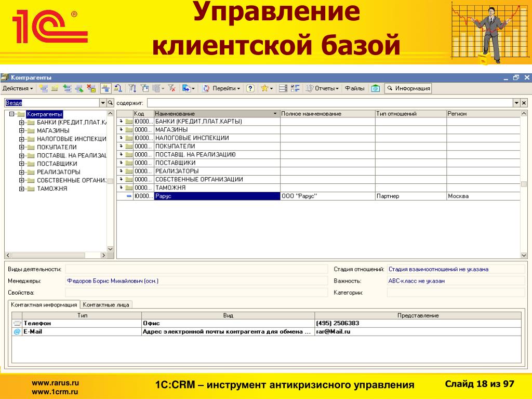Collapse the Контрагенты root tree node
The width and height of the screenshot is (532, 399).
12,114
